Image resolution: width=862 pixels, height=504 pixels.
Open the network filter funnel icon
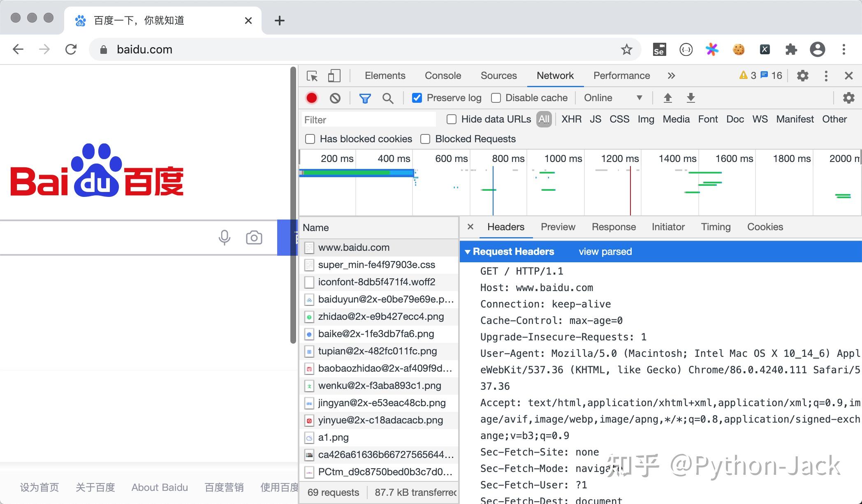(x=365, y=98)
